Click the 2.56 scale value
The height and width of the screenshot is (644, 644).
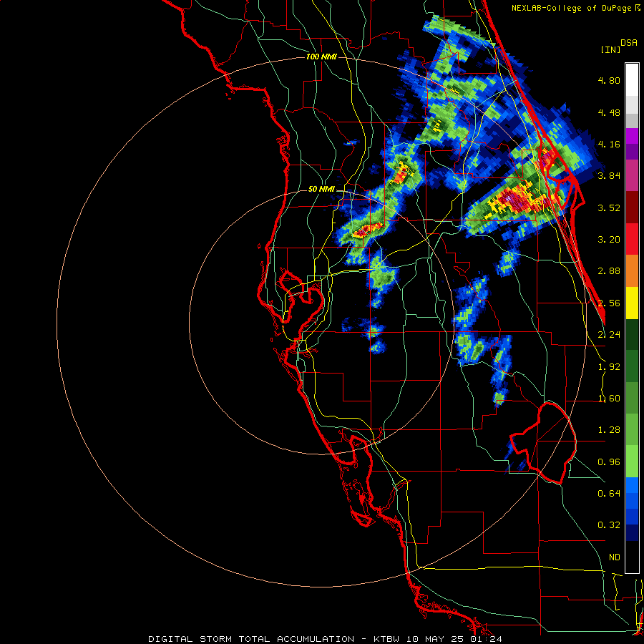609,303
